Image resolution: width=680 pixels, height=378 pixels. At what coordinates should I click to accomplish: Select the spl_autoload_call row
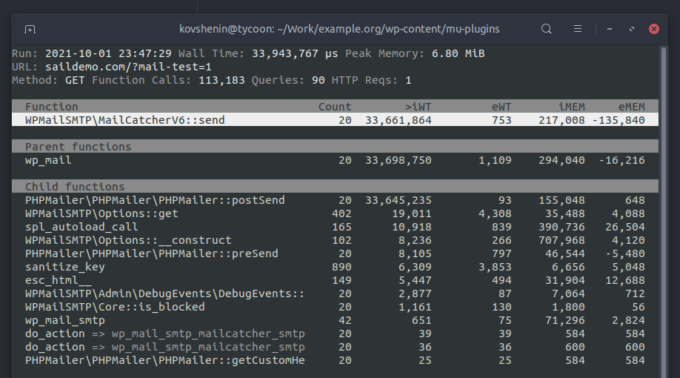point(335,227)
